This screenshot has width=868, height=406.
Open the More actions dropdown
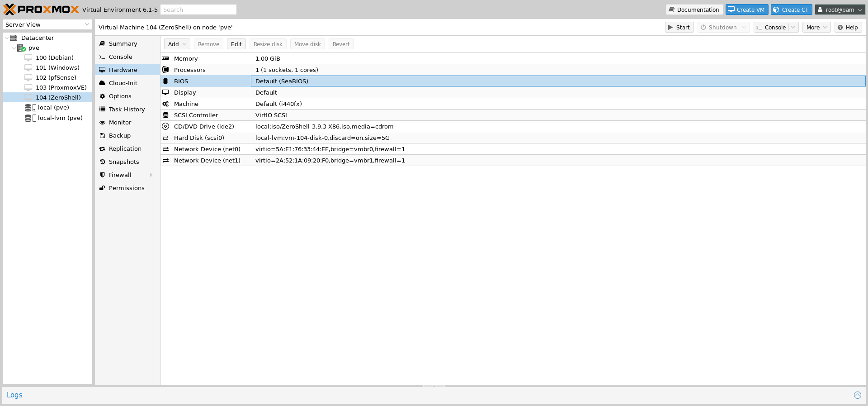coord(816,27)
